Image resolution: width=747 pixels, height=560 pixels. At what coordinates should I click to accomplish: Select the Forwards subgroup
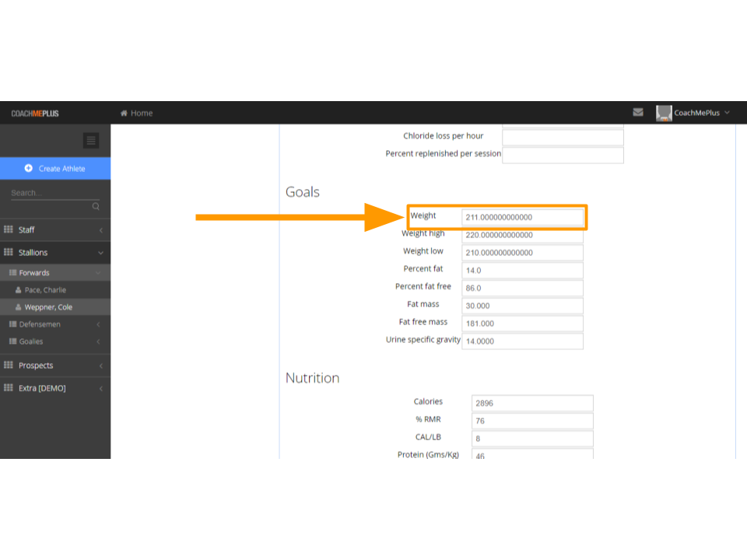tap(55, 273)
